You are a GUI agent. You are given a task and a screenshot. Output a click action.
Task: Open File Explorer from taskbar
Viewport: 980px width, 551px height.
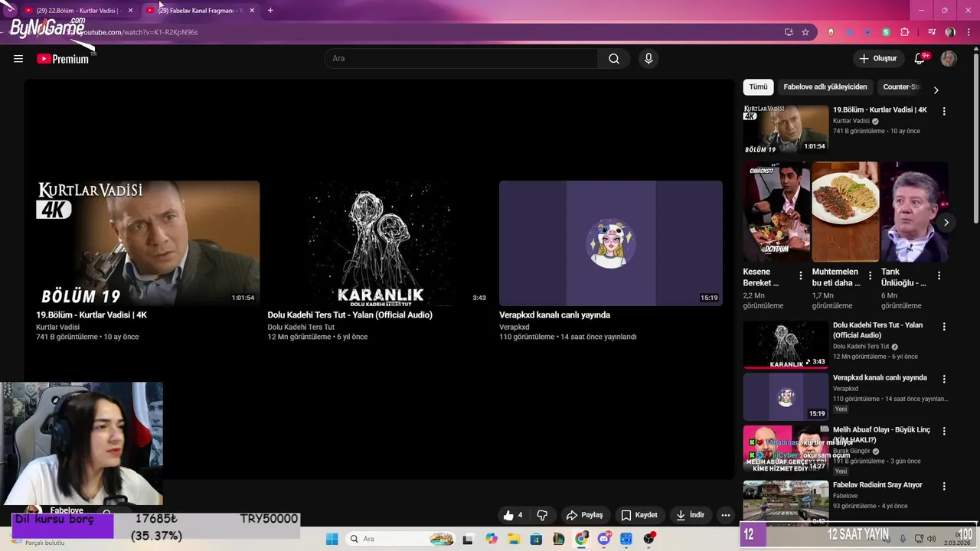(514, 539)
